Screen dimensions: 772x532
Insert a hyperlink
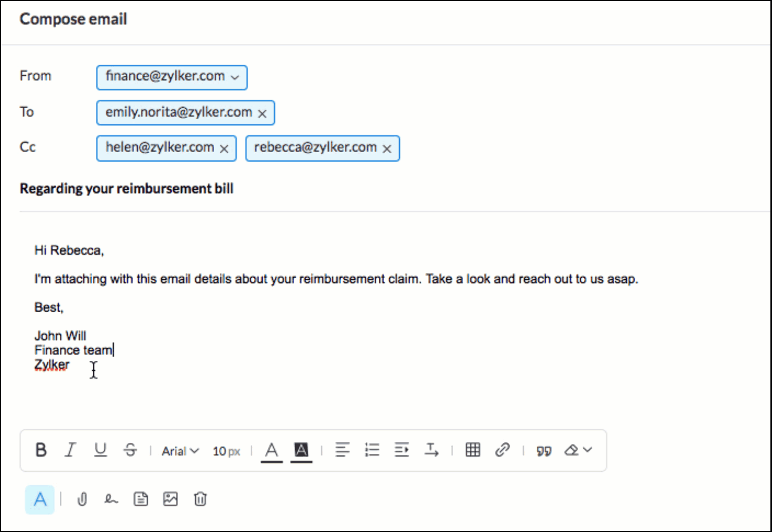coord(502,450)
